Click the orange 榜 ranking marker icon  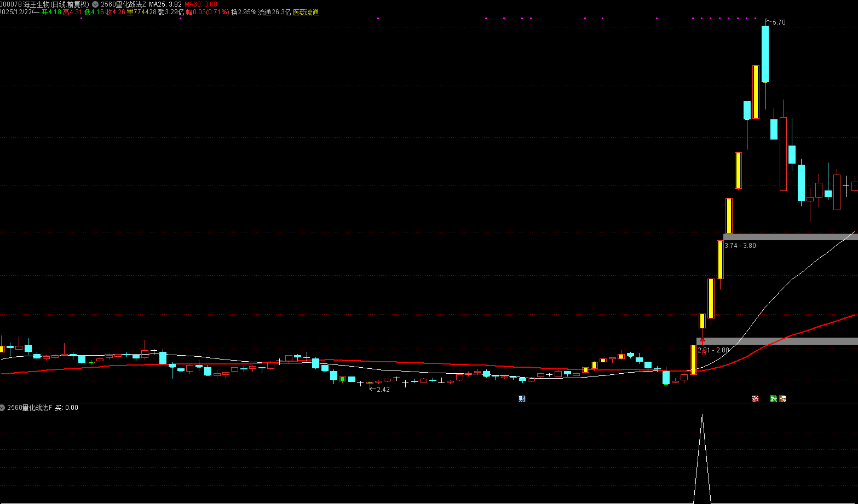[782, 399]
